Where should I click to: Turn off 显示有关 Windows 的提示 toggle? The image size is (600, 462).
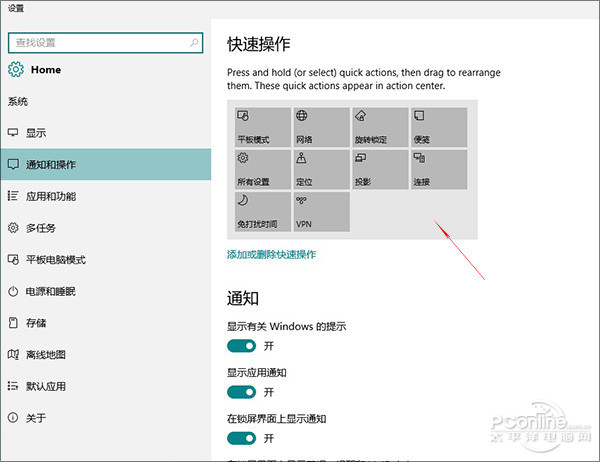click(x=241, y=346)
